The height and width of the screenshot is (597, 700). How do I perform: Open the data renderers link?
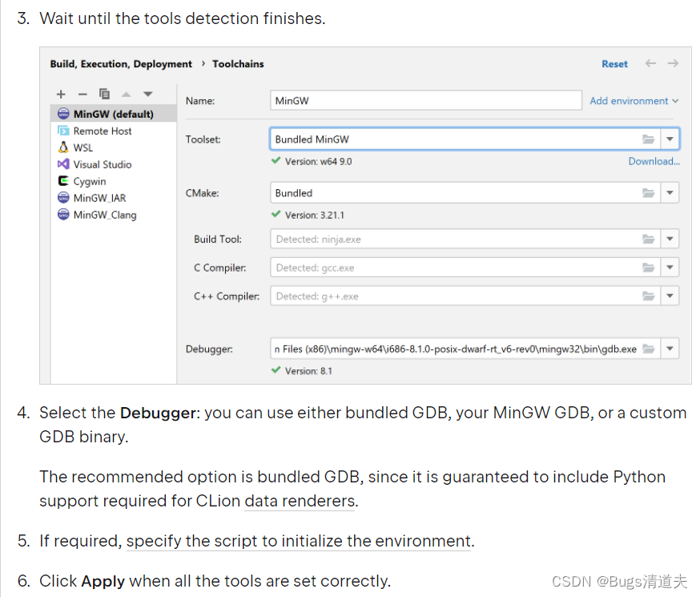pyautogui.click(x=300, y=501)
